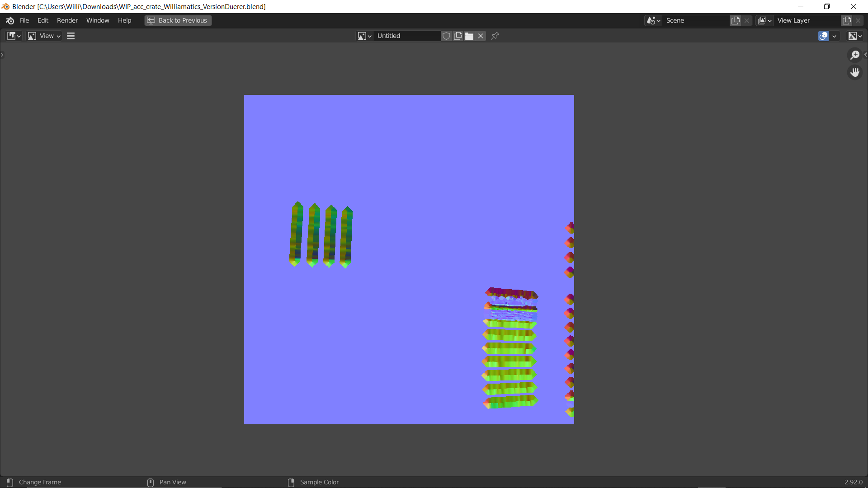Open collapsed header hamburger menu
Screen dimensions: 868x488
(x=71, y=36)
